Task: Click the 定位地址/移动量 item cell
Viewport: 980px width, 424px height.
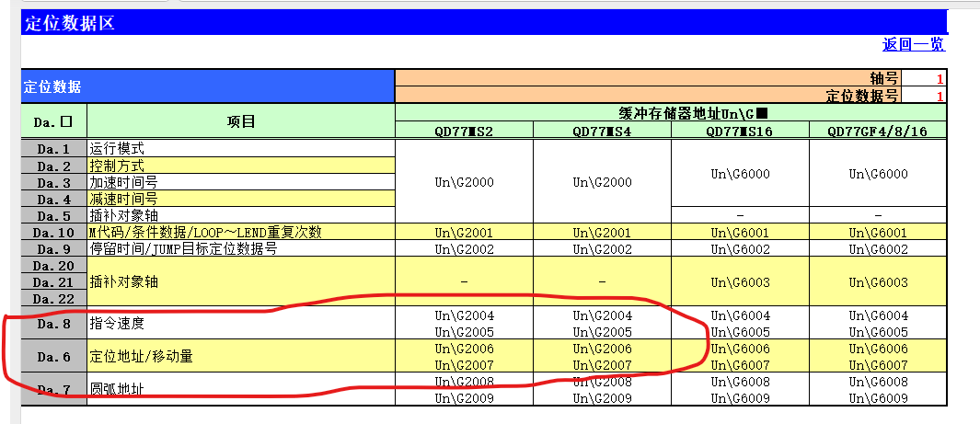Action: point(240,356)
